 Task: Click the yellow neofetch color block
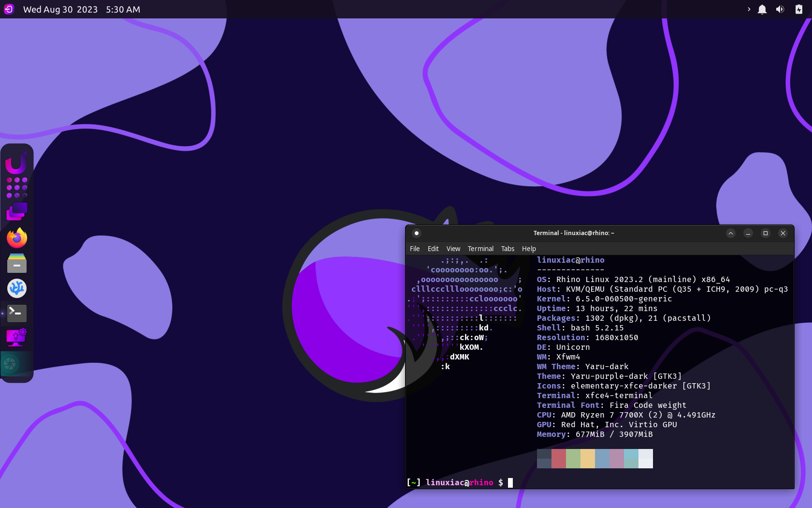point(588,459)
